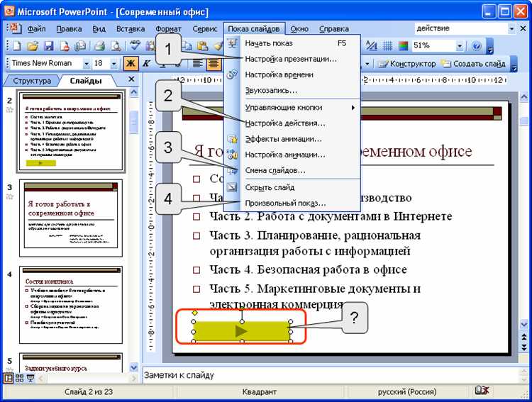The width and height of the screenshot is (532, 402).
Task: Open Help via the question mark icon
Action: click(x=477, y=46)
